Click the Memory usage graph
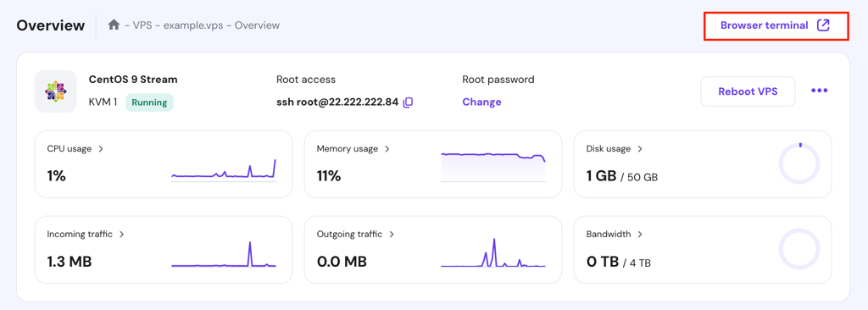The image size is (868, 310). (x=493, y=166)
